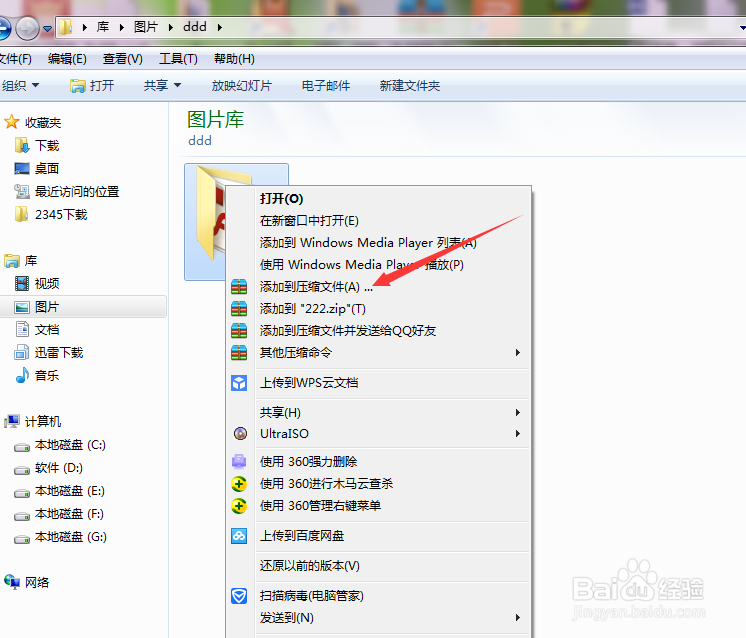
Task: Click the Back navigation arrow button
Action: 4,29
